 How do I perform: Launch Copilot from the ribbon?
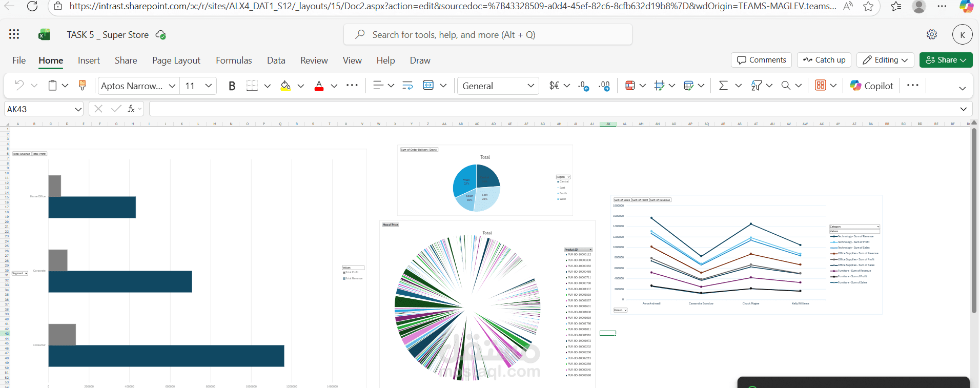pyautogui.click(x=871, y=86)
